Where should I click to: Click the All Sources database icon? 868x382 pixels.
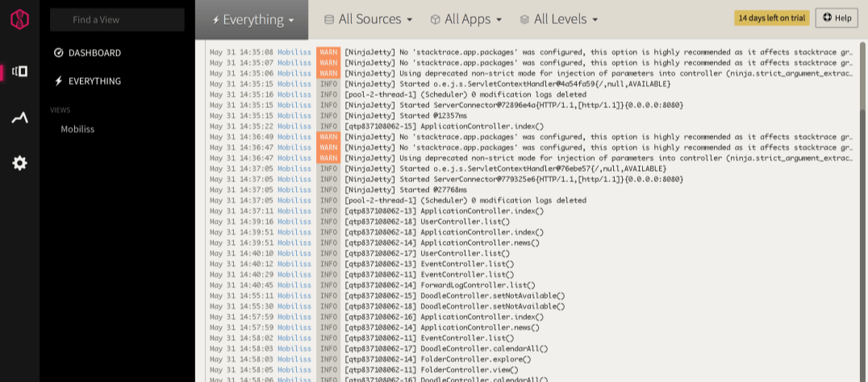[329, 19]
